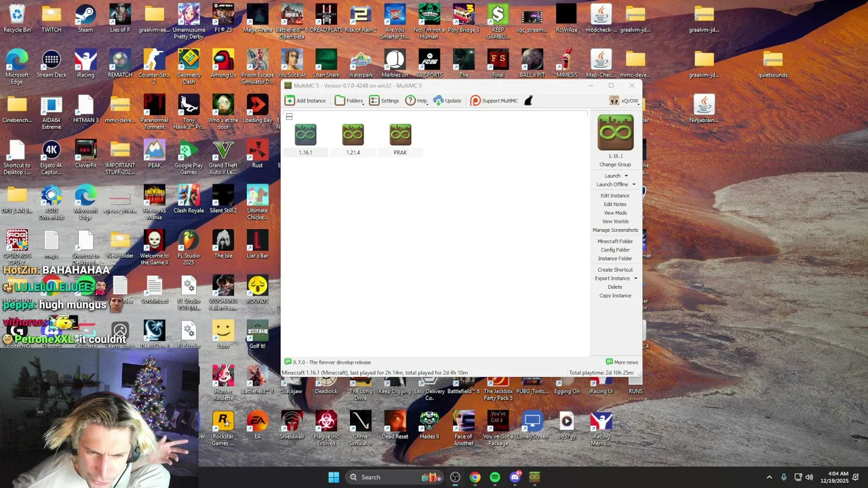
Task: Expand the Launch Offline dropdown arrow
Action: coord(634,184)
